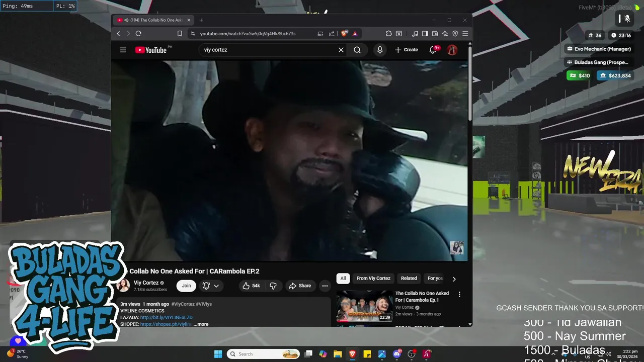Join the Viy Cortez channel
This screenshot has width=644, height=362.
pos(186,286)
